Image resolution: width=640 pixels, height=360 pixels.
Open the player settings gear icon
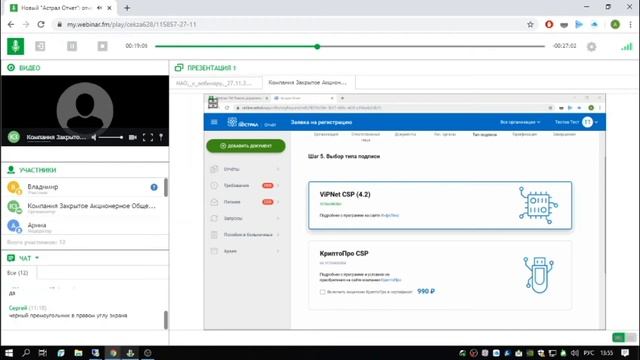(591, 47)
